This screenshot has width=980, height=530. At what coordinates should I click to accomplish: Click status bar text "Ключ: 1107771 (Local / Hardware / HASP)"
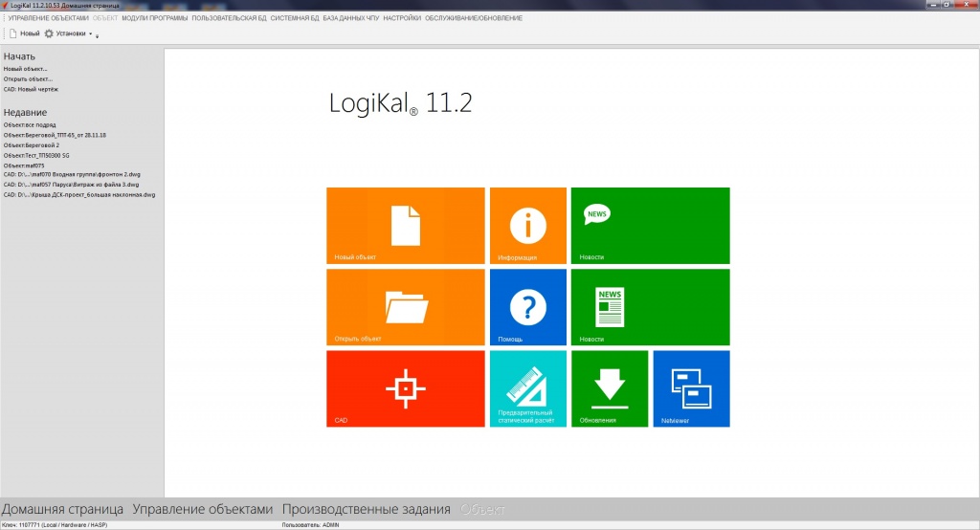55,525
